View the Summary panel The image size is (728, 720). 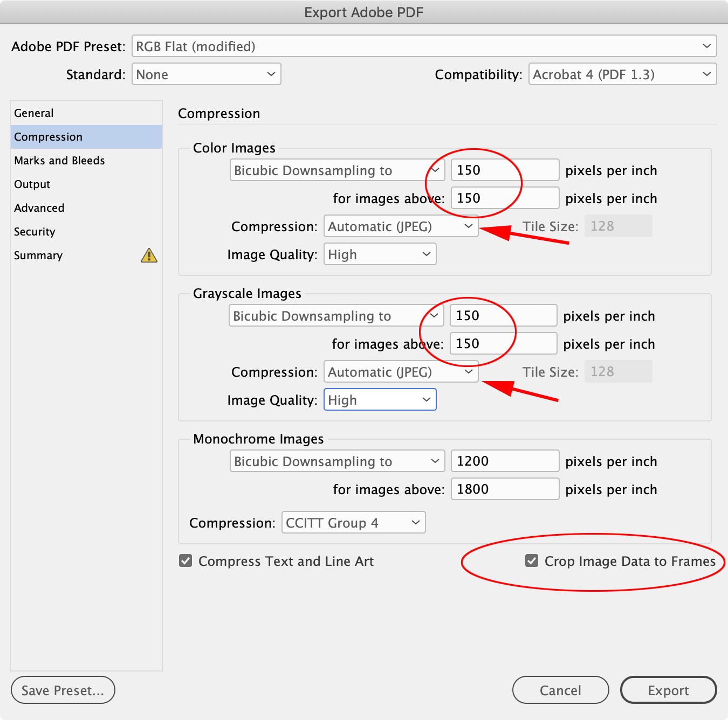(38, 255)
